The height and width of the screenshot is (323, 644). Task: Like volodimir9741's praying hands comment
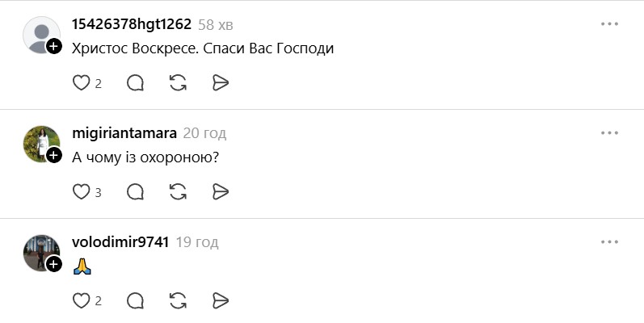point(82,300)
